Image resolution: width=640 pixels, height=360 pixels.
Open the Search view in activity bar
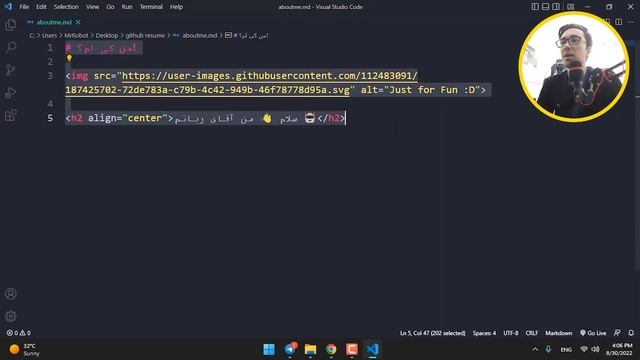[11, 47]
